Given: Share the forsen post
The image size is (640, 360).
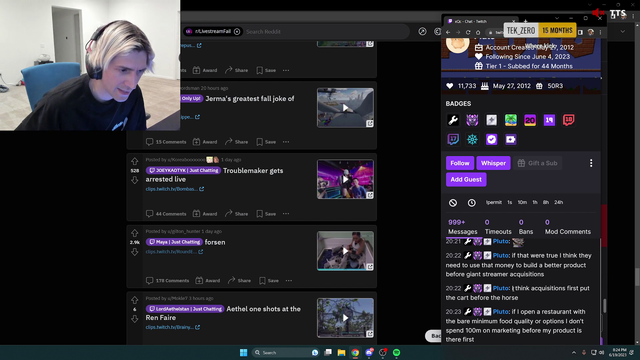Looking at the screenshot, I should (x=239, y=281).
